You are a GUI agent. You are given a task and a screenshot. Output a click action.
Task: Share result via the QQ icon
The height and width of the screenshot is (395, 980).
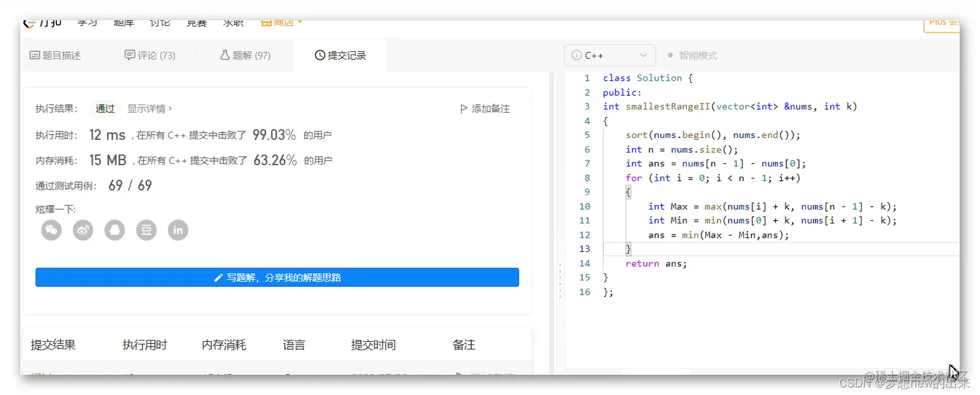115,230
